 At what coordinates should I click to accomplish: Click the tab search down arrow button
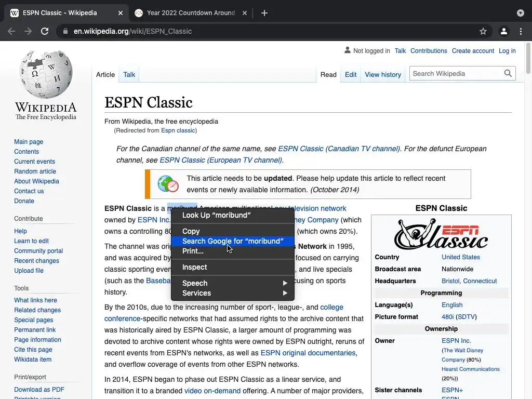521,13
